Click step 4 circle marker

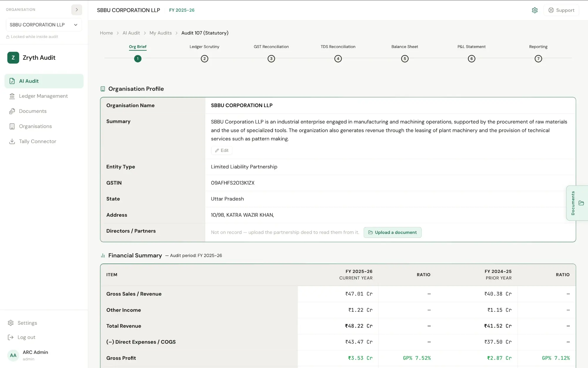coord(338,59)
